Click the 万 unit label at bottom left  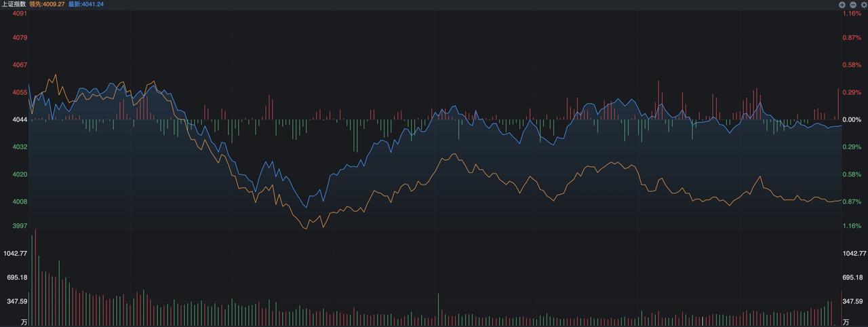[x=24, y=321]
